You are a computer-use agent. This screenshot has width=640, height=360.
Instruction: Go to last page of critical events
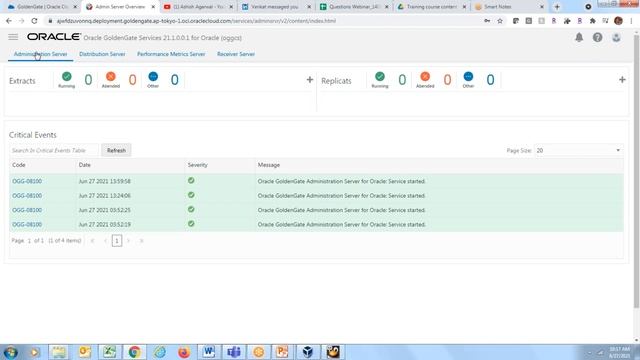tap(142, 241)
